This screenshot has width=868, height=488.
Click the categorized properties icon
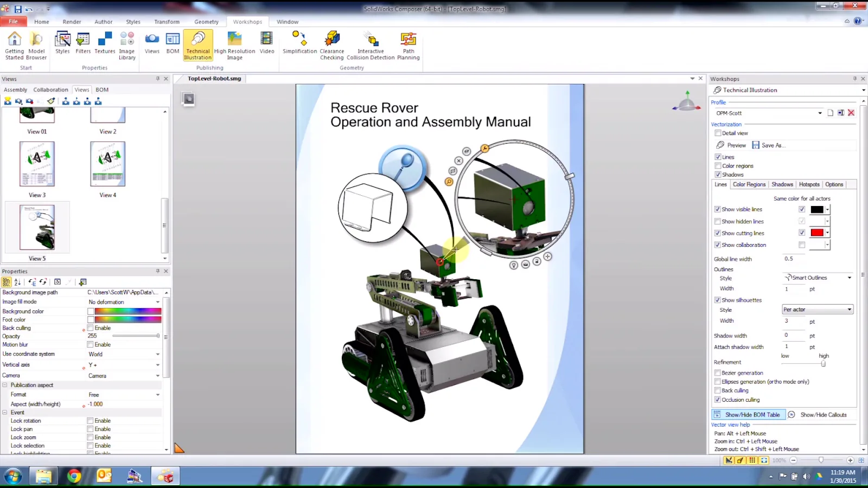(7, 282)
